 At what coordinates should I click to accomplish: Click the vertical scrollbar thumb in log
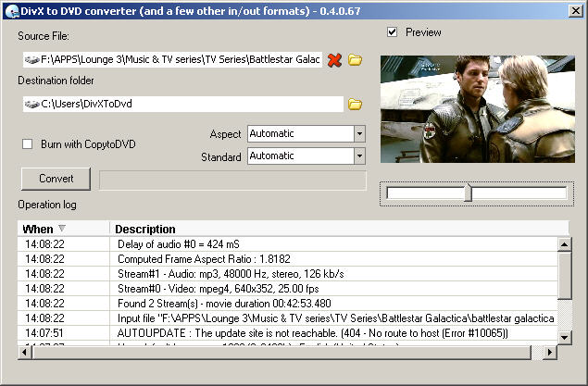click(x=564, y=276)
